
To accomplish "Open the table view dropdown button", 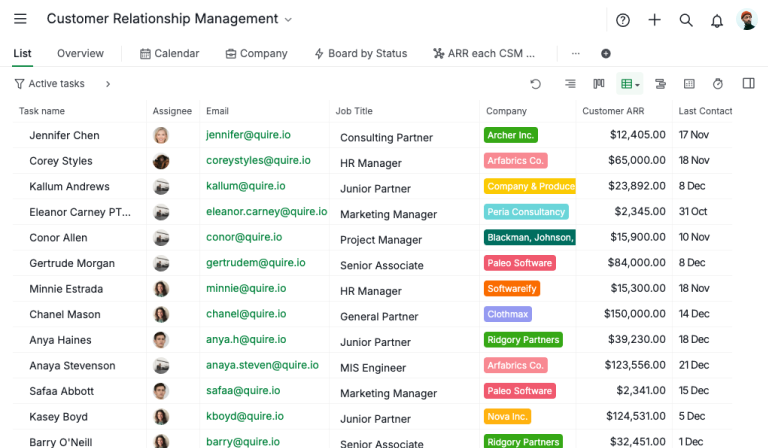I will click(630, 84).
